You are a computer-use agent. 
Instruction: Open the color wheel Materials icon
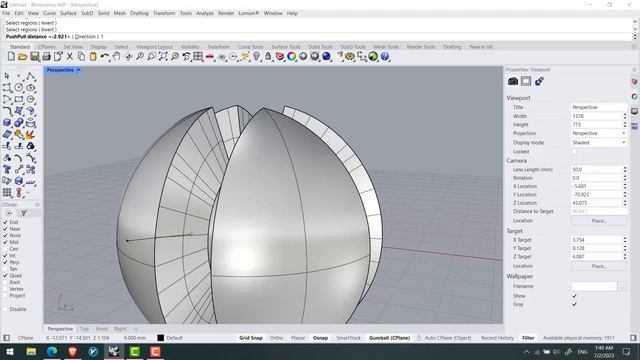coord(291,56)
